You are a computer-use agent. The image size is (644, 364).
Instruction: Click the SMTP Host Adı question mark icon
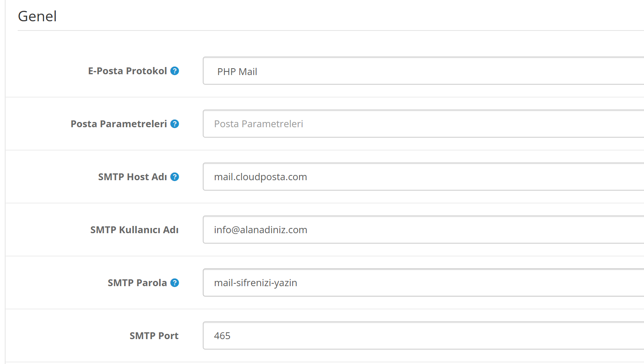pos(174,177)
